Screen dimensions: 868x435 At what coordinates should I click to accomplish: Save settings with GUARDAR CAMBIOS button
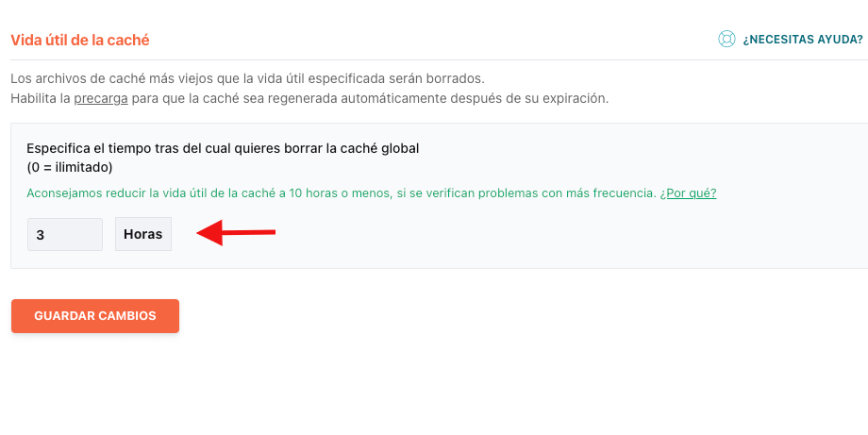(x=95, y=316)
